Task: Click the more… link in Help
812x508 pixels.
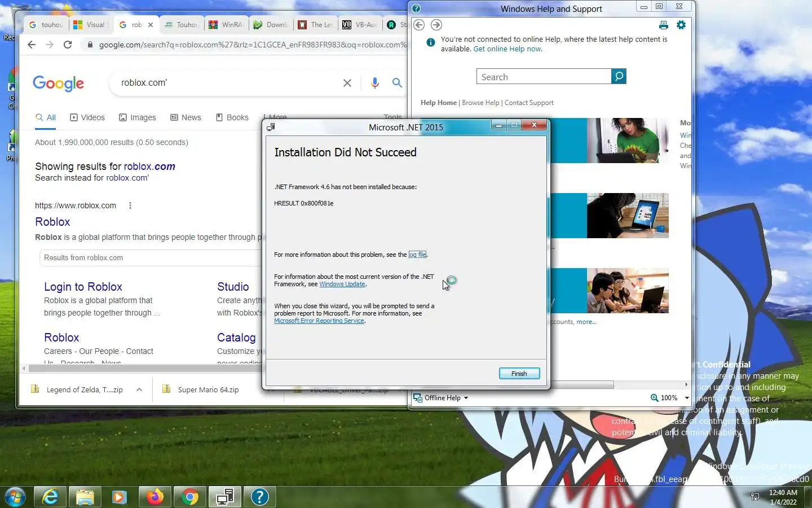Action: pos(586,322)
